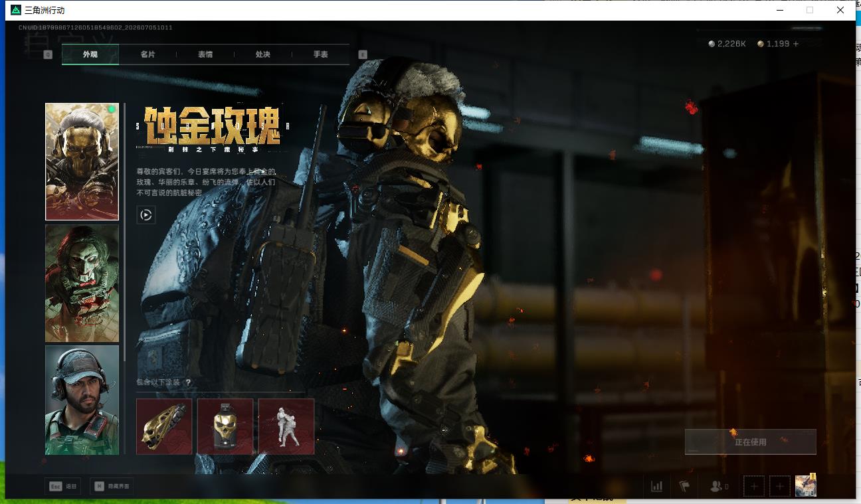Click the H 隐藏界面 button

click(112, 487)
